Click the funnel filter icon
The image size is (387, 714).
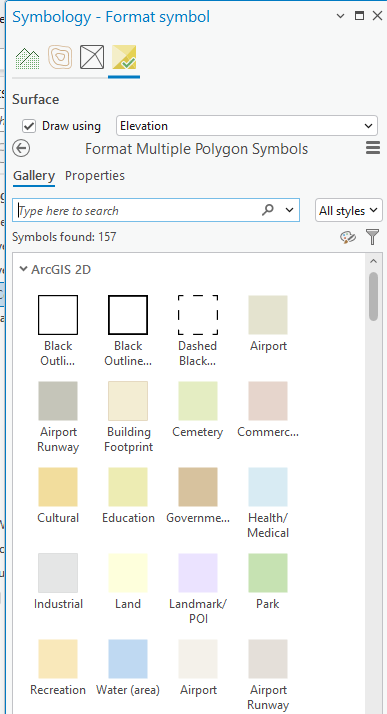pos(372,237)
